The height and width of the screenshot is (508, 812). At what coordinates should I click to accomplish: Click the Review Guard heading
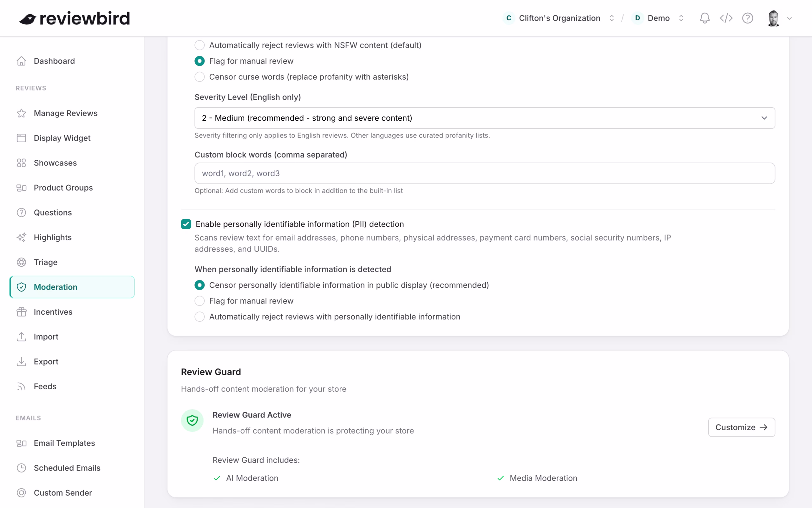click(211, 372)
